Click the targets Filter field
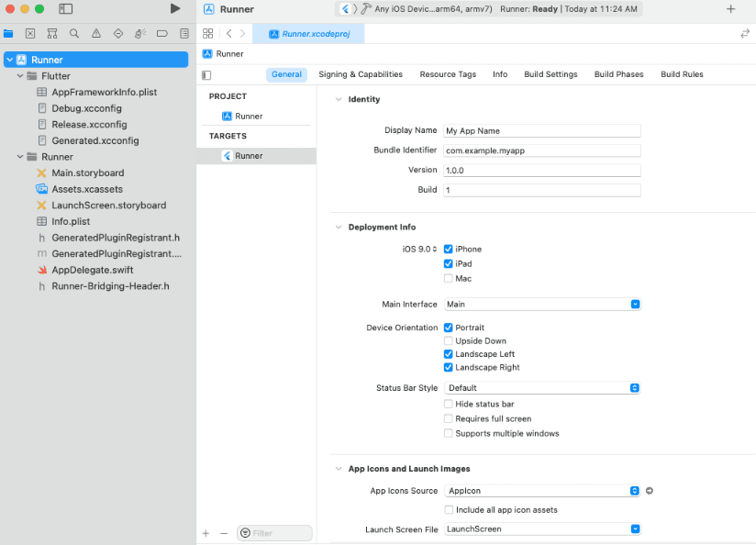 point(275,533)
